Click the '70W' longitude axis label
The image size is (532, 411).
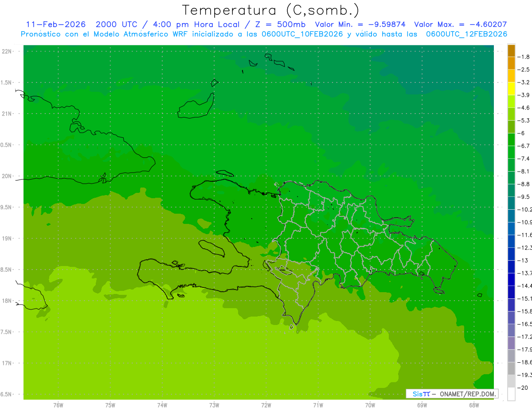click(x=370, y=405)
